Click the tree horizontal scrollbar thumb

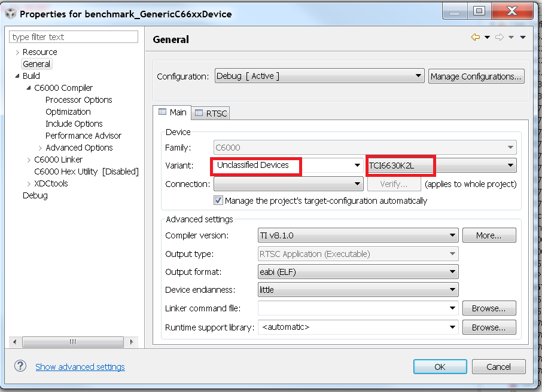tap(73, 342)
